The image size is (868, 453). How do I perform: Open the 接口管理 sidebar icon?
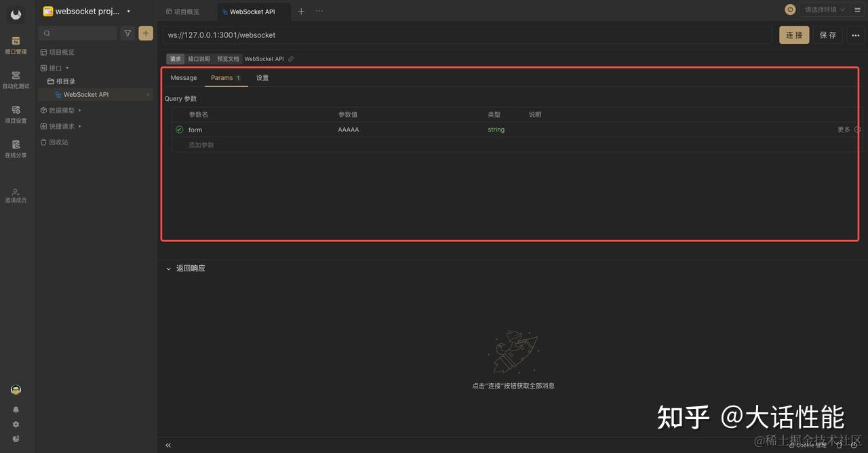(x=16, y=45)
